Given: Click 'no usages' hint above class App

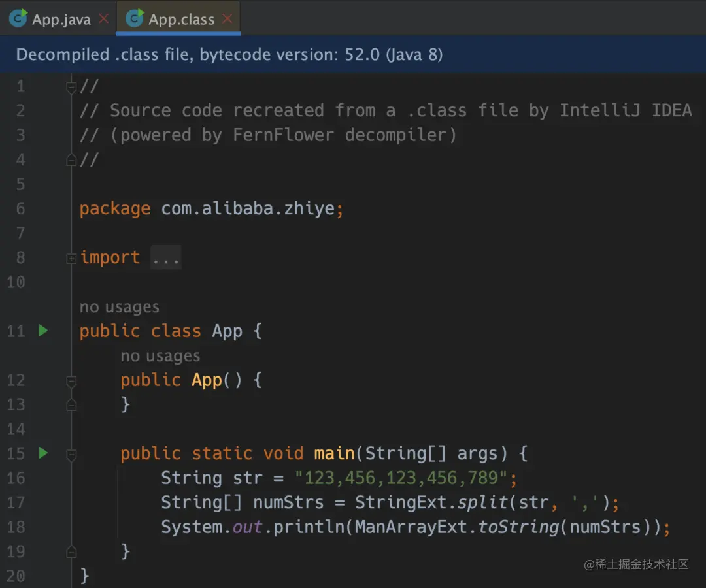Looking at the screenshot, I should [x=120, y=307].
